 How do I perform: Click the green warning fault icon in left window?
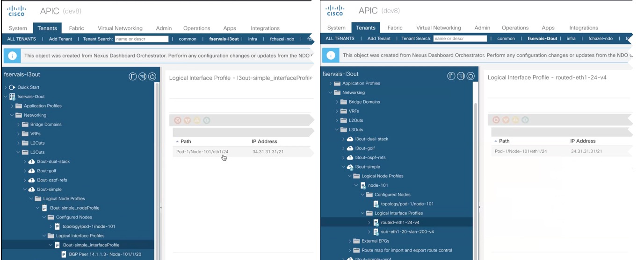207,120
